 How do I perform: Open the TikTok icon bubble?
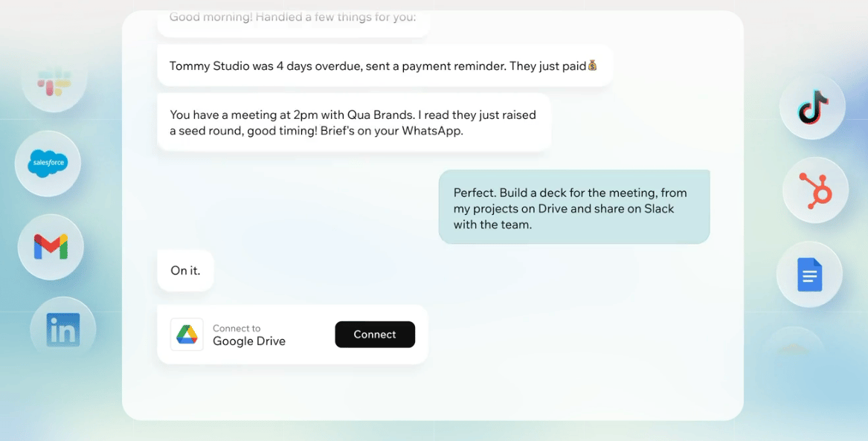pyautogui.click(x=813, y=106)
